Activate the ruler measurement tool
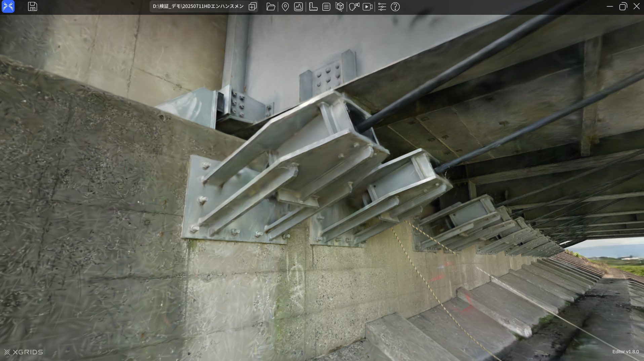The width and height of the screenshot is (644, 361). [x=313, y=7]
